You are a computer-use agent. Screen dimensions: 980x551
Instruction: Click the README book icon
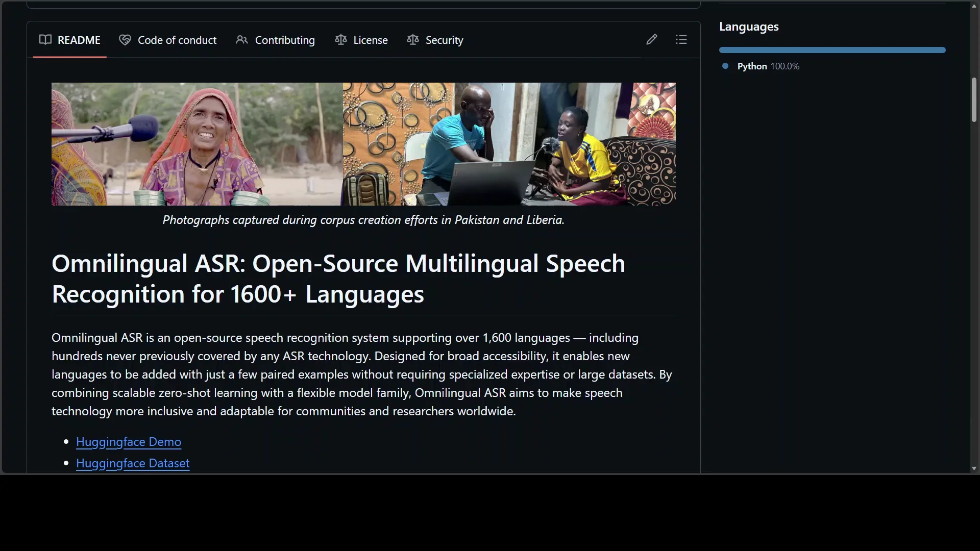pyautogui.click(x=45, y=39)
